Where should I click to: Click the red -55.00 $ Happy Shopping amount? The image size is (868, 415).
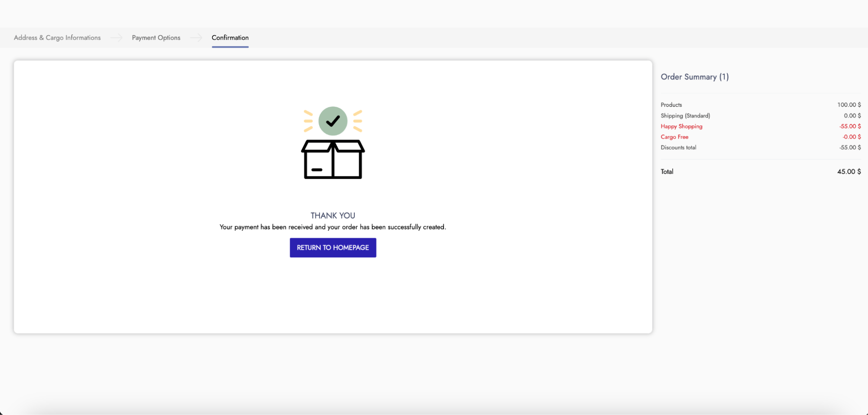click(x=850, y=126)
